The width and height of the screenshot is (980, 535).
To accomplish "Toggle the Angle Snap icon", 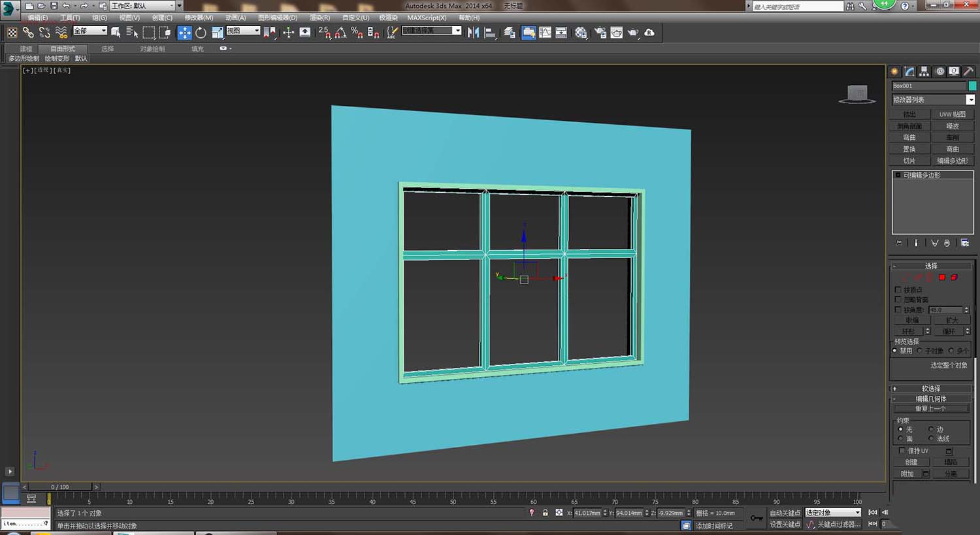I will pos(340,33).
